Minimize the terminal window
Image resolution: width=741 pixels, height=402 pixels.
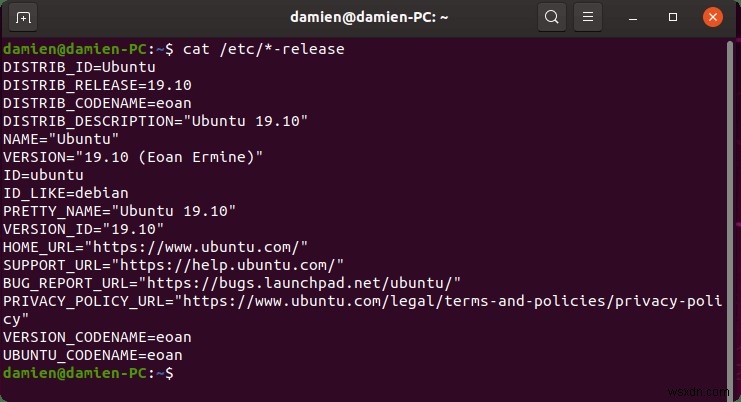click(633, 18)
